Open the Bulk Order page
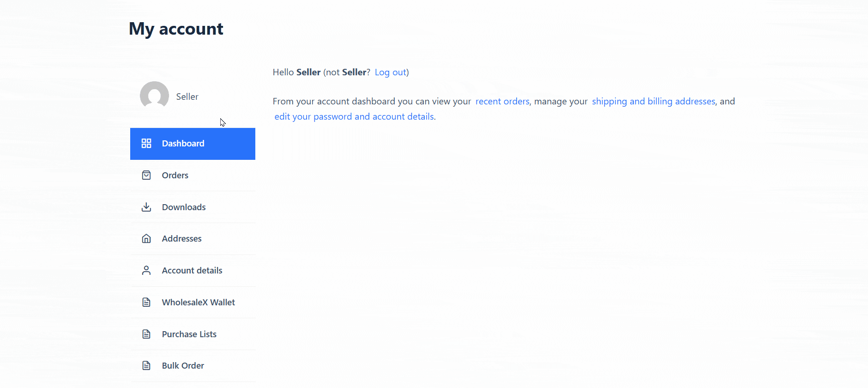The height and width of the screenshot is (388, 868). click(x=193, y=366)
